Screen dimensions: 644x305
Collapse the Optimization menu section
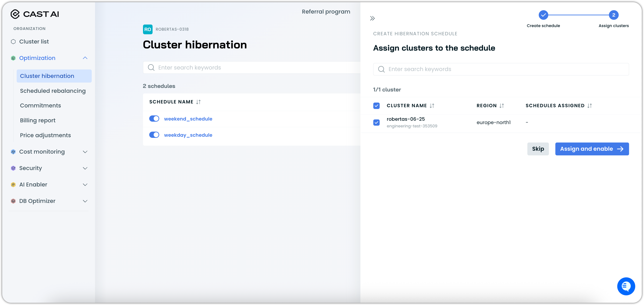85,58
